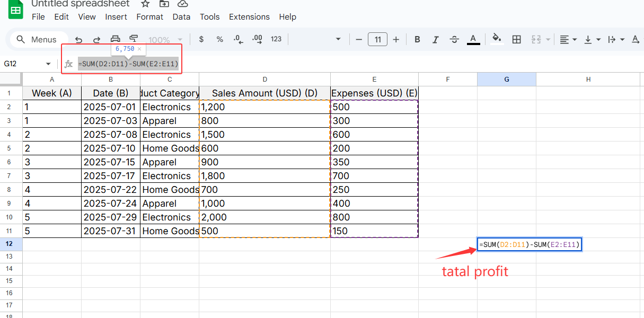Expand the font family dropdown
Image resolution: width=644 pixels, height=318 pixels.
pyautogui.click(x=339, y=39)
